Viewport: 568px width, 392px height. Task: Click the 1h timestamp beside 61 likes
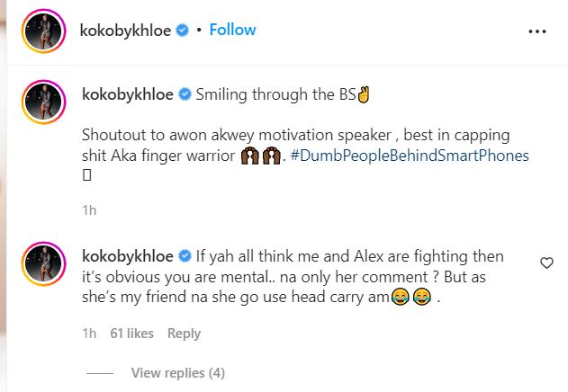click(88, 334)
